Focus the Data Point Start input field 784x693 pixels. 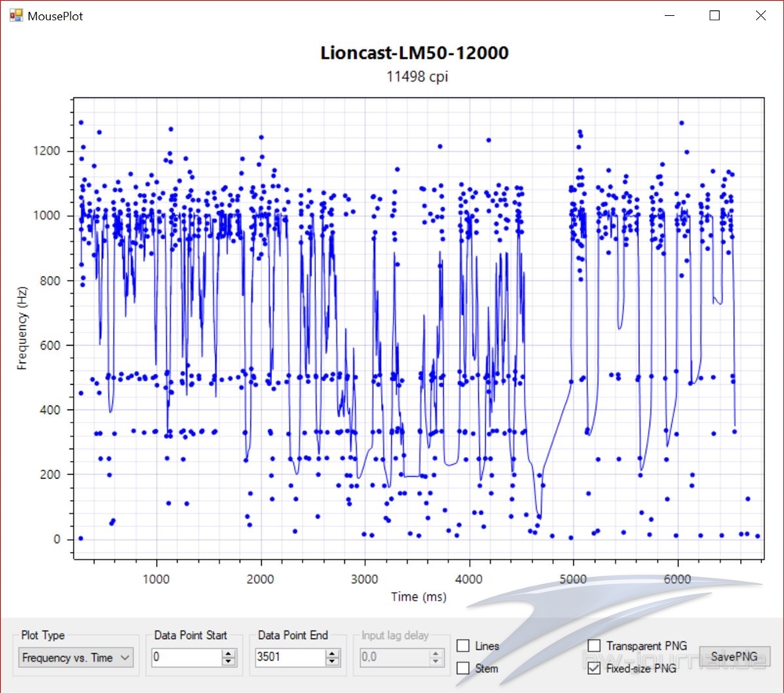coord(187,657)
